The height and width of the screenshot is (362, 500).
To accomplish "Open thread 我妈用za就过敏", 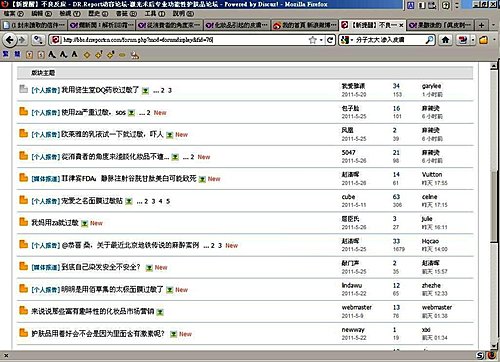I will point(55,223).
